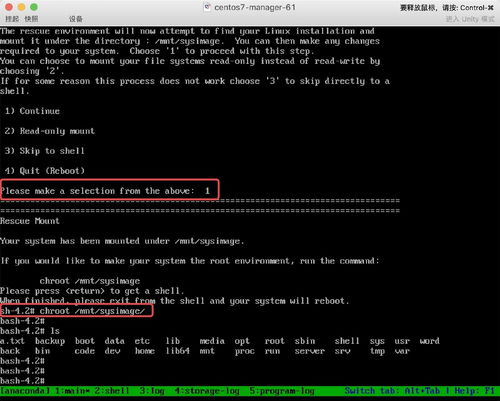Click the centos7-manager-61 window title
This screenshot has height=401, width=500.
pos(255,7)
